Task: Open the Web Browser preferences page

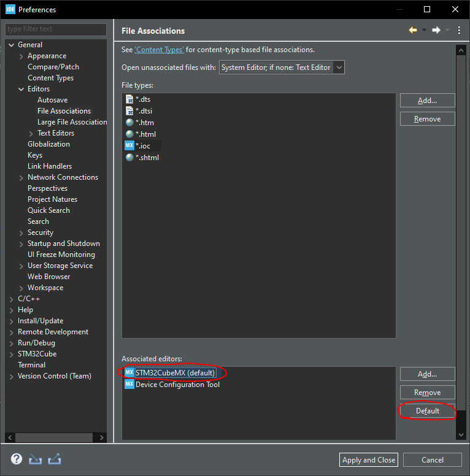Action: click(48, 277)
